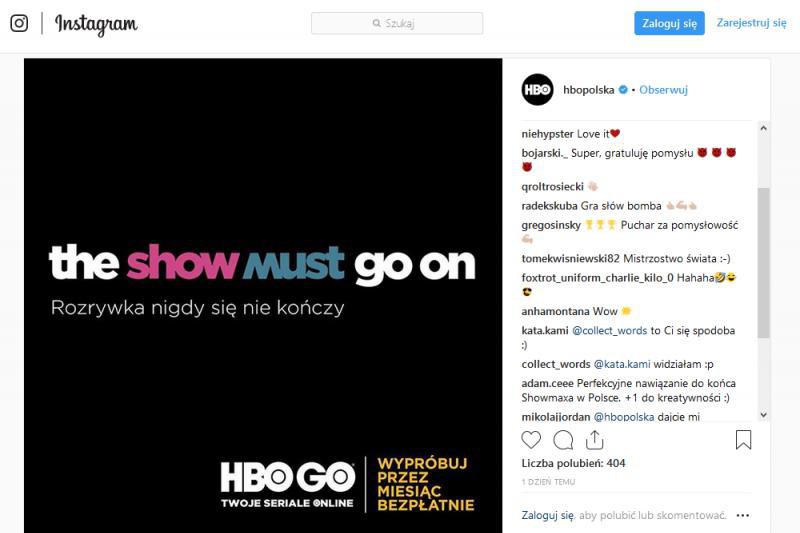This screenshot has width=800, height=533.
Task: Open the three-dots more options menu
Action: (x=743, y=516)
